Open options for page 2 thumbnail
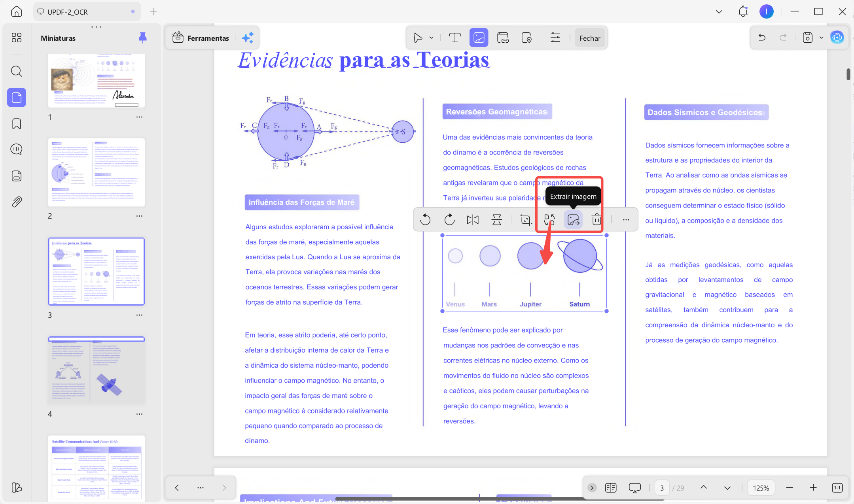 pyautogui.click(x=139, y=216)
